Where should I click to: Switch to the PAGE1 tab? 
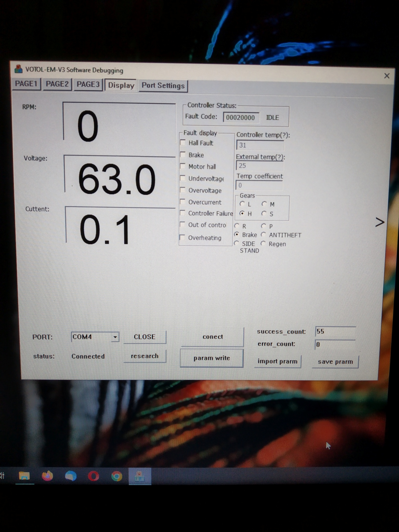point(26,84)
